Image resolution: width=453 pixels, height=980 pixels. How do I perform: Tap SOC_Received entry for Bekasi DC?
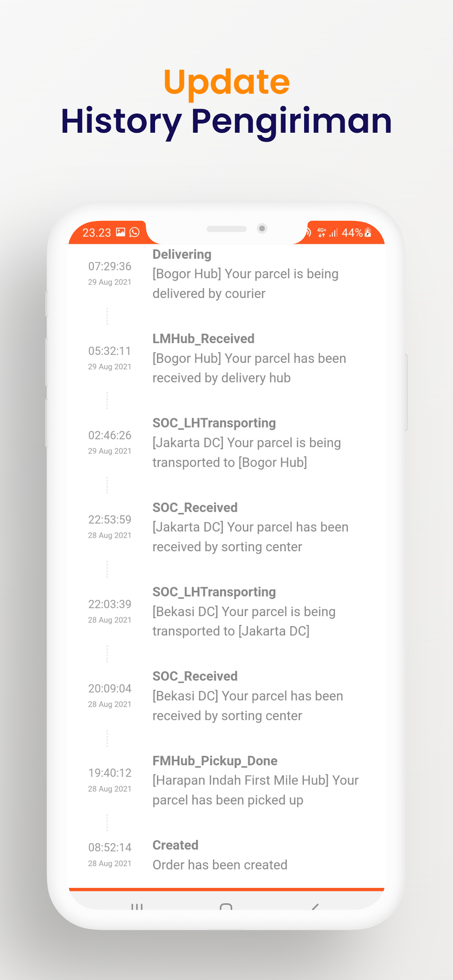247,695
